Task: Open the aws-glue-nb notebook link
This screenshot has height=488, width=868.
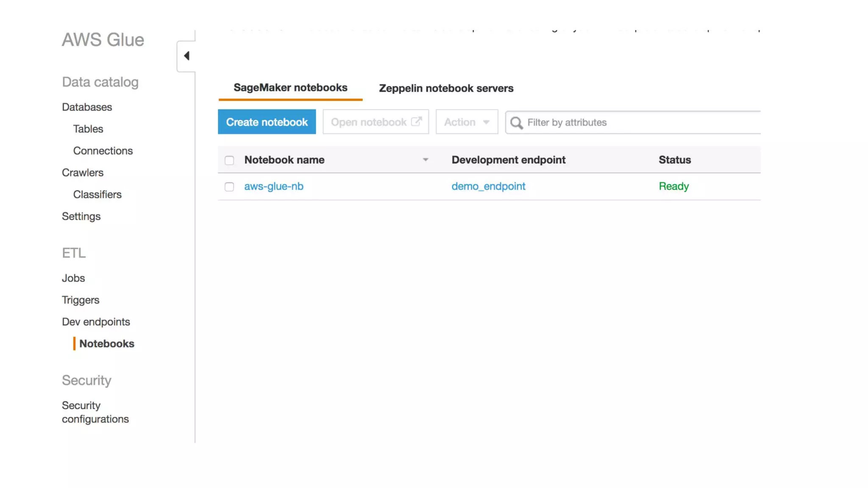Action: [x=274, y=186]
